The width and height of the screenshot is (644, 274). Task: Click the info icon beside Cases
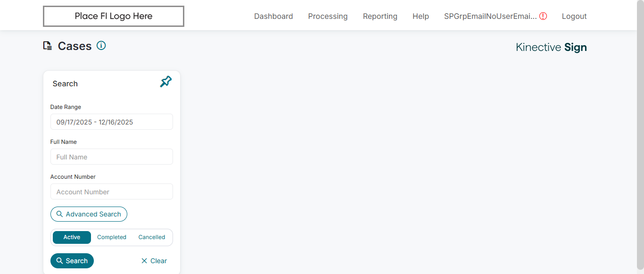point(101,46)
